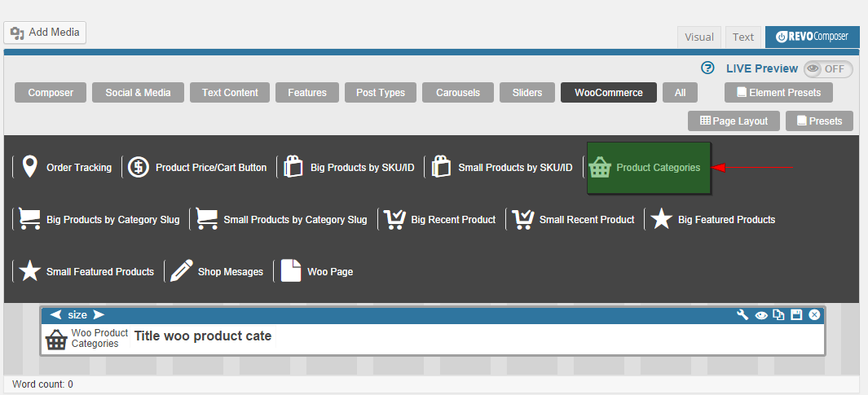Click the wrench settings icon on the element
This screenshot has height=395, width=868.
pos(742,315)
